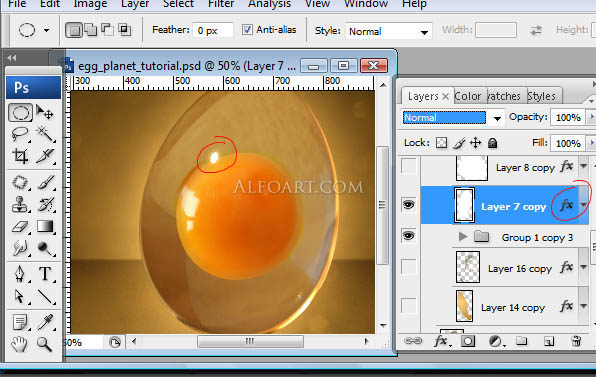Open the tool preset picker arrow

[x=46, y=30]
